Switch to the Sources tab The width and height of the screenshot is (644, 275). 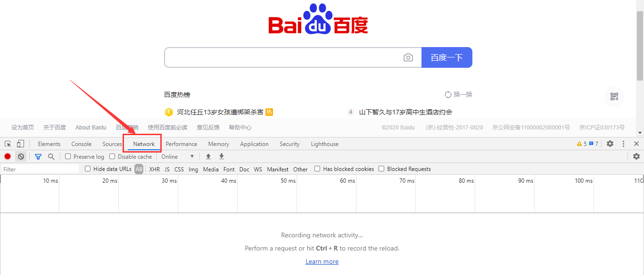(x=112, y=144)
